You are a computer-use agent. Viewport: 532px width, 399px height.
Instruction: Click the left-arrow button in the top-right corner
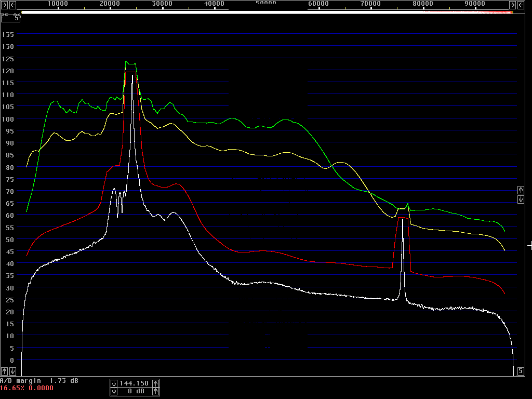point(521,5)
